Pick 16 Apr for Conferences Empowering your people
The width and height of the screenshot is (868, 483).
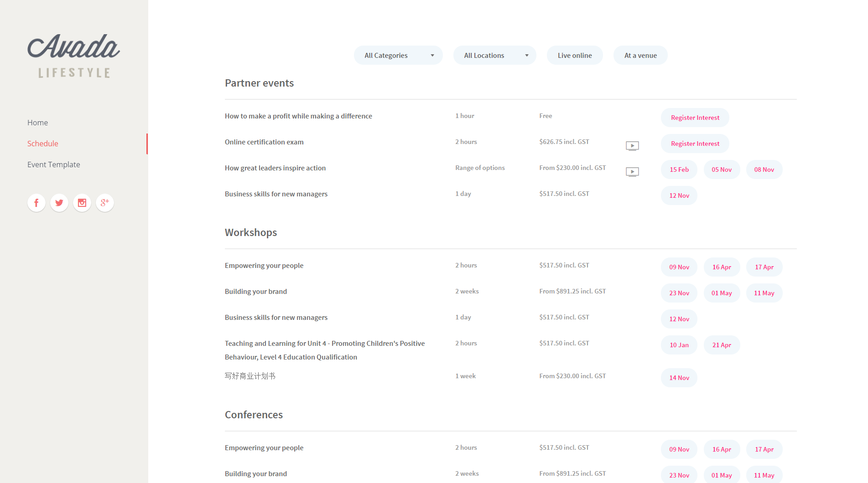722,449
